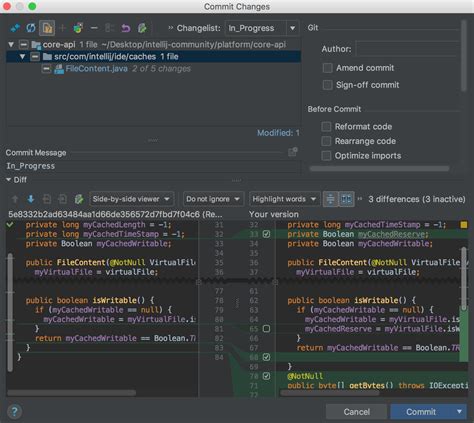474x423 pixels.
Task: Open the Commit button dropdown arrow
Action: click(x=459, y=412)
